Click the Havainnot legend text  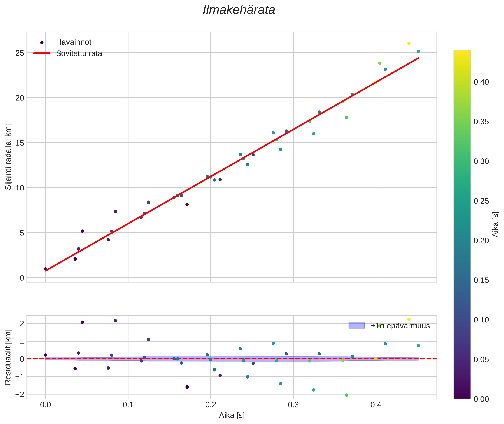tap(74, 42)
